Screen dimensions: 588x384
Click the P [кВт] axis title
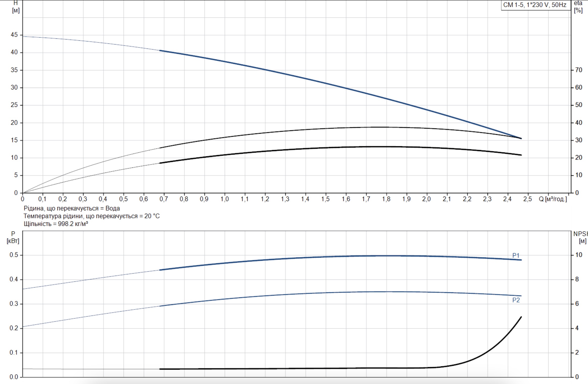(13, 237)
